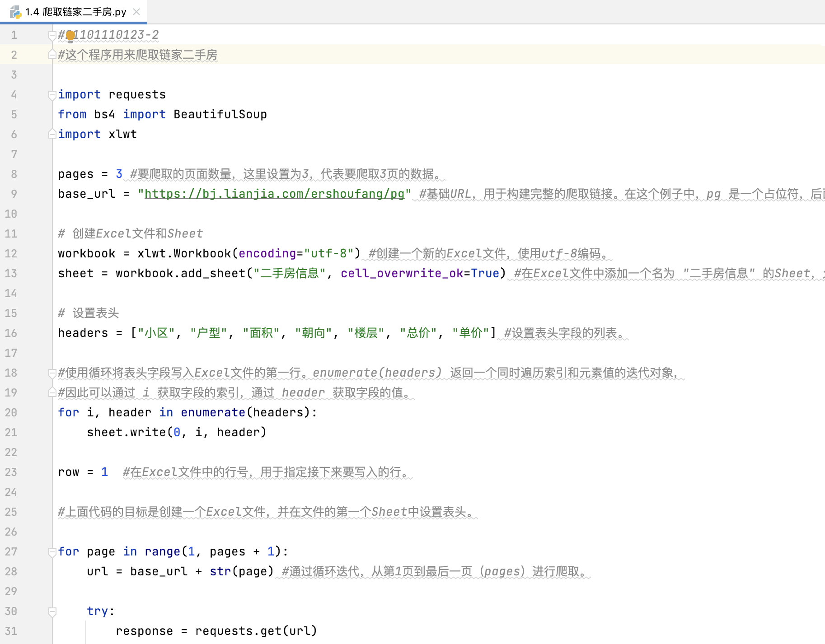Click the fold end marker at line 2

click(52, 55)
